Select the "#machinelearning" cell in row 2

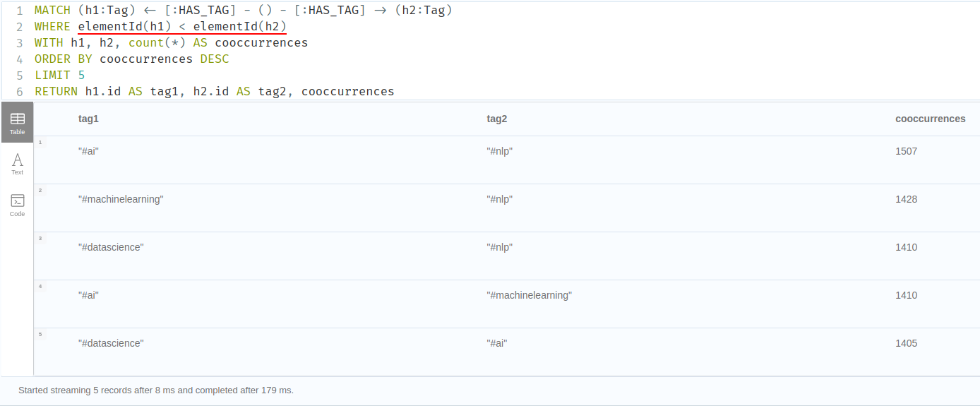[121, 199]
